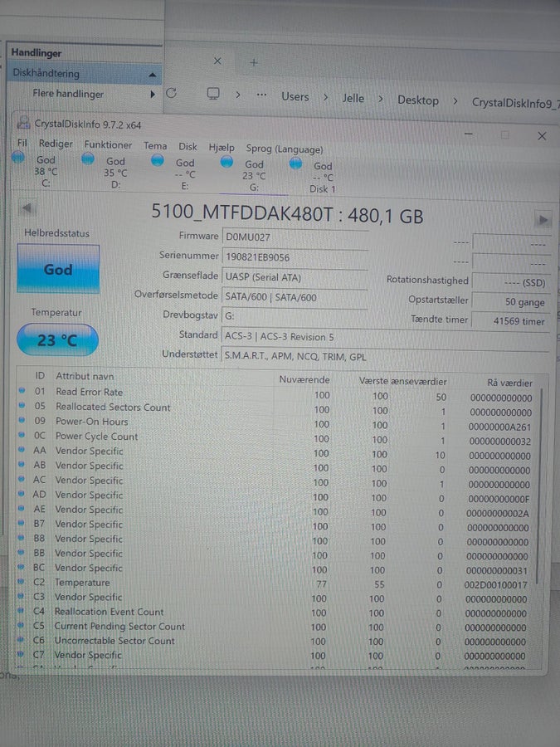
Task: Open the Funktioner menu
Action: tap(108, 144)
